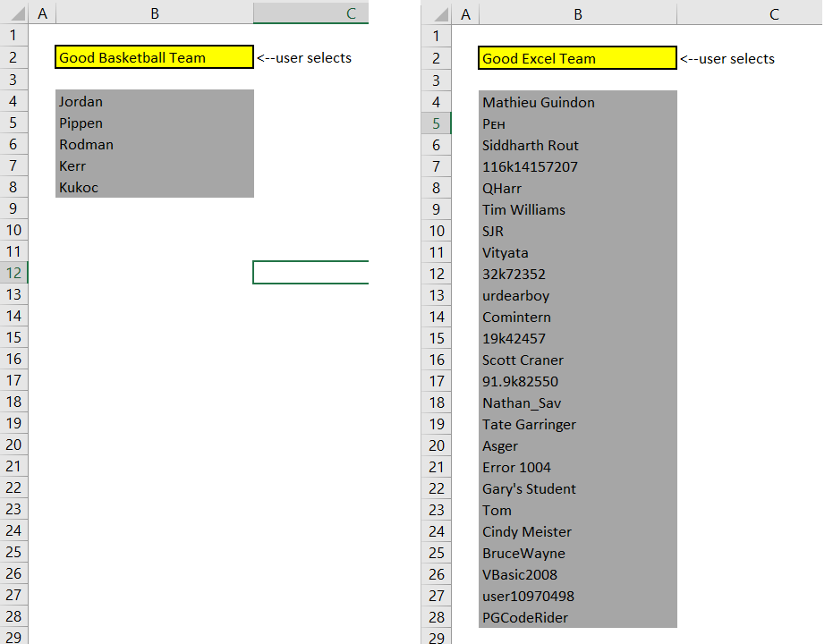This screenshot has height=644, width=833.
Task: Select column B header on the left sheet
Action: [154, 13]
